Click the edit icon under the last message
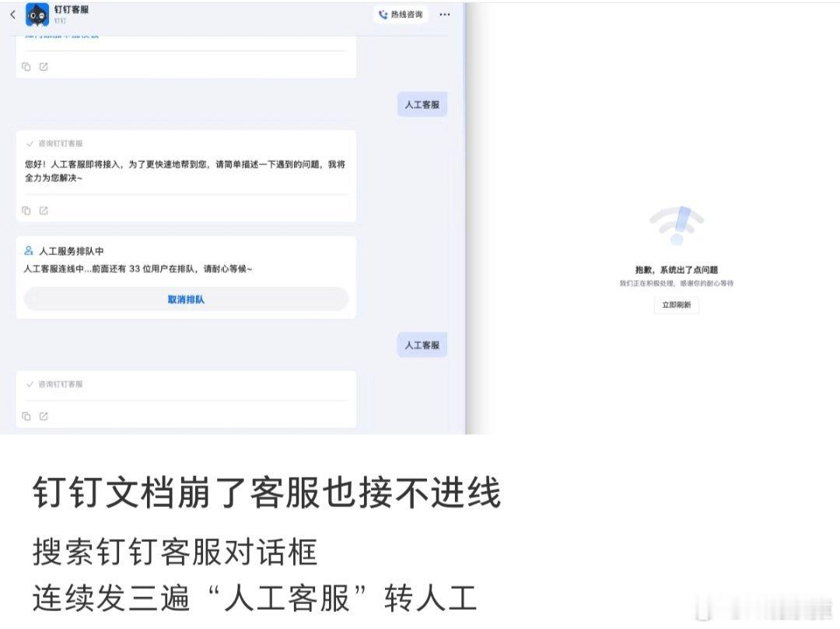This screenshot has width=840, height=629. 44,416
